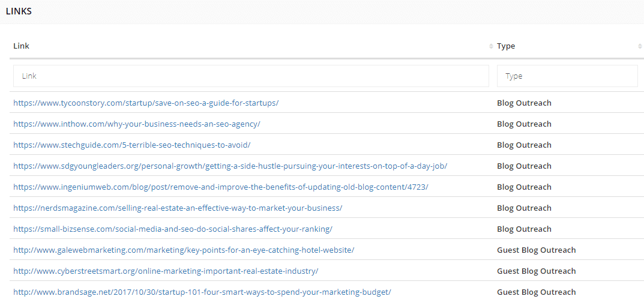Open the brandsage.net marketing budget link

coord(202,292)
